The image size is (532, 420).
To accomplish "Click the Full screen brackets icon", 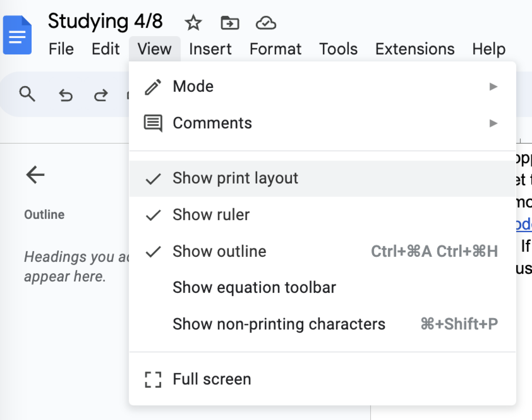I will (x=153, y=379).
